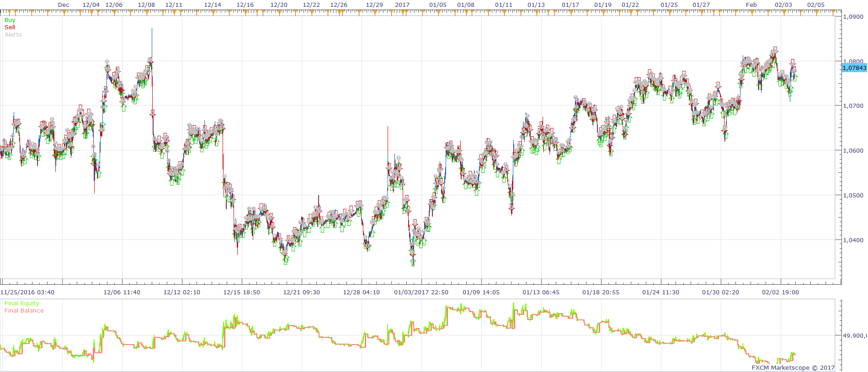
Task: Click the Sell legend label
Action: click(10, 27)
